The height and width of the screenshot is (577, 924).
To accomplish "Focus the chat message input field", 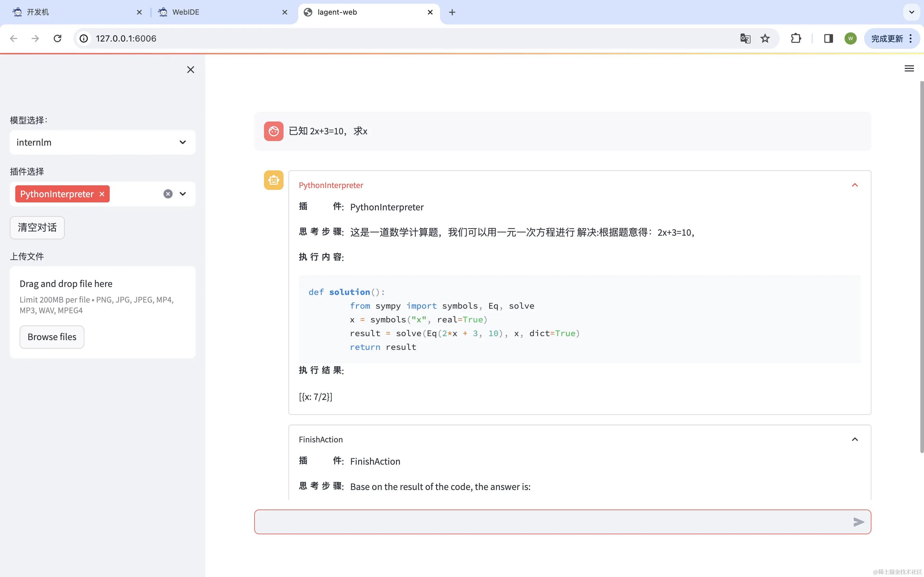I will click(550, 522).
